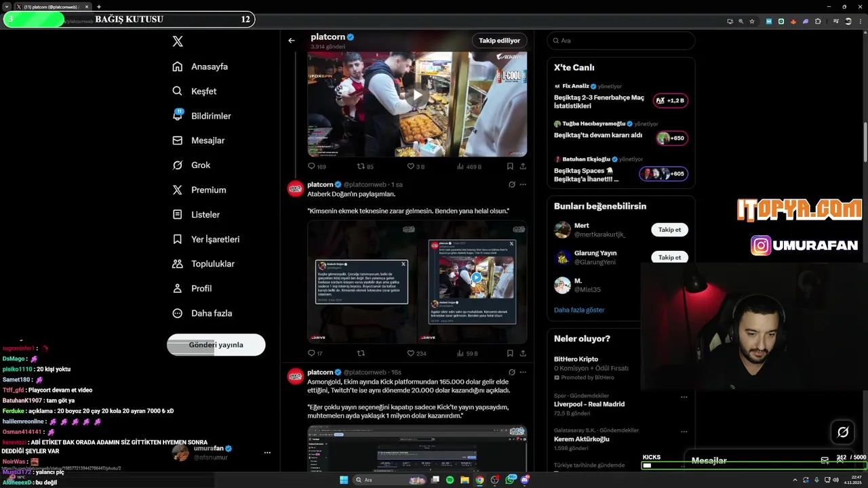Image resolution: width=868 pixels, height=488 pixels.
Task: Follow Glarung Yayın with Takip et
Action: click(670, 258)
